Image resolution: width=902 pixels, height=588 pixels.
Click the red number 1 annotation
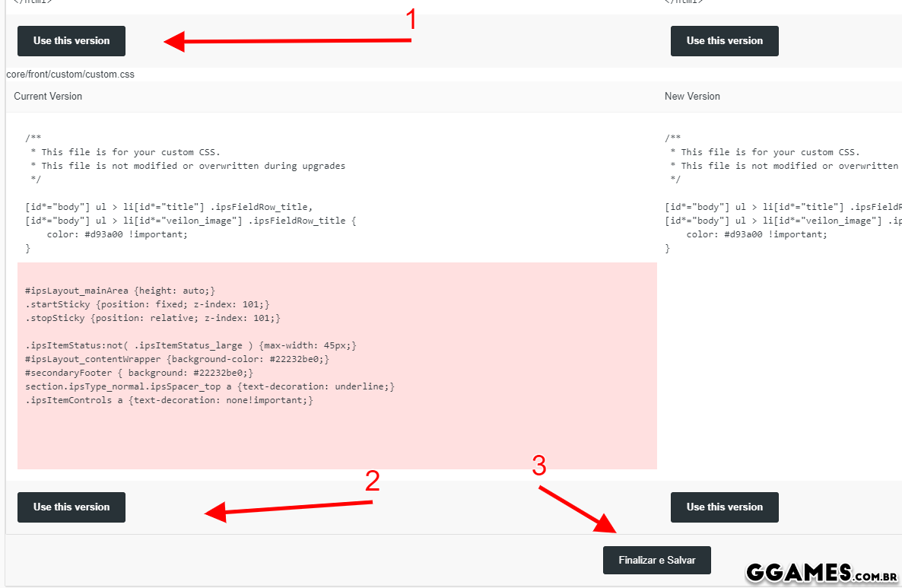pyautogui.click(x=411, y=21)
